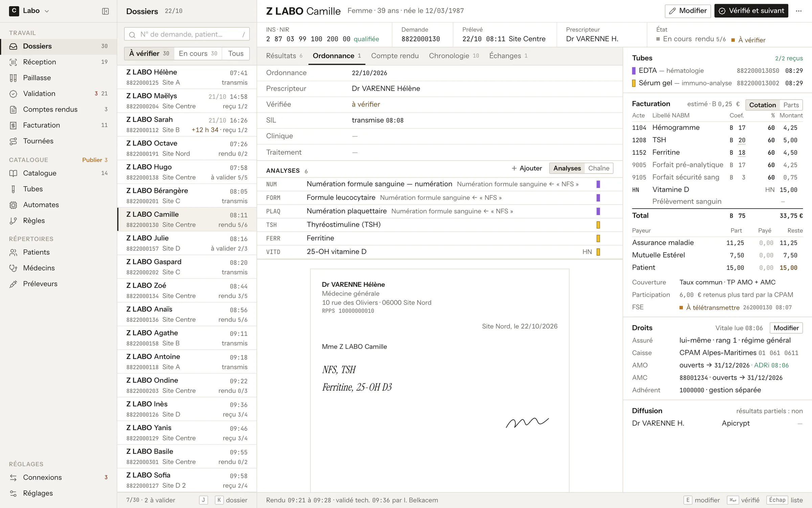Open Dossiers inbox icon in sidebar
Screen dimensions: 812x508
[13, 46]
